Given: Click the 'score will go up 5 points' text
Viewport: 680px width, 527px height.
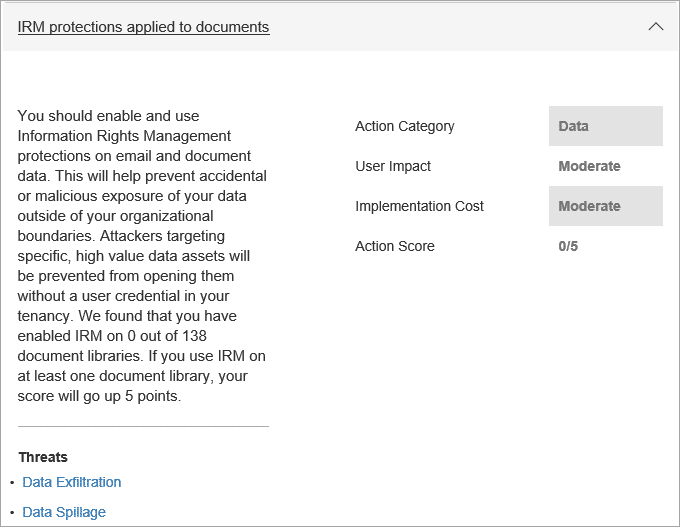Looking at the screenshot, I should (100, 396).
